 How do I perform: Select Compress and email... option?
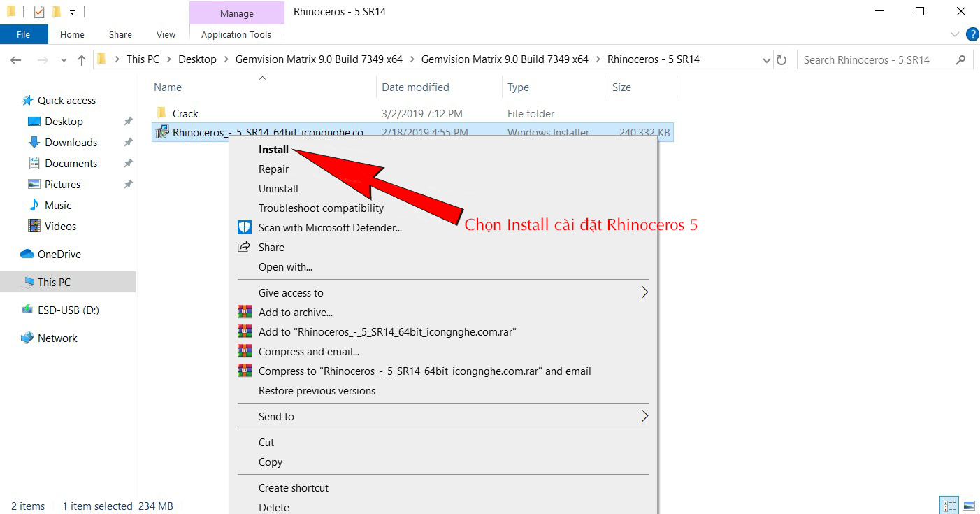coord(309,351)
